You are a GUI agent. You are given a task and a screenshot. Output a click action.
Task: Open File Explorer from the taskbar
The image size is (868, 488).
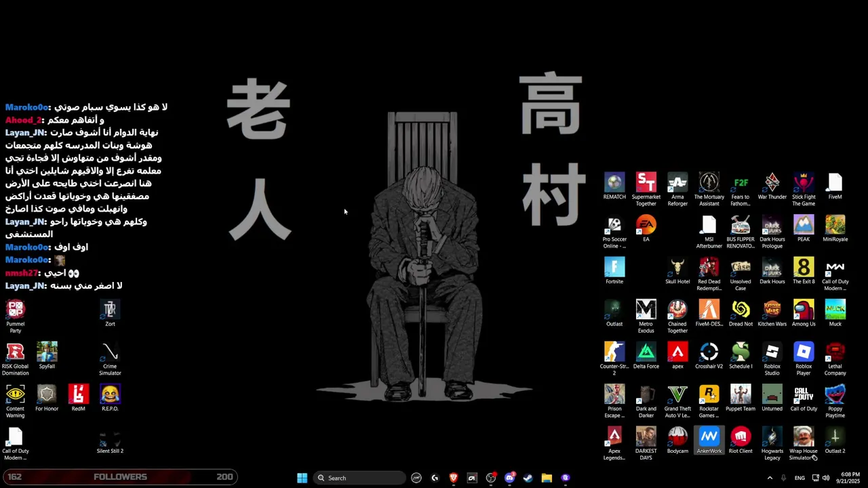coord(547,478)
